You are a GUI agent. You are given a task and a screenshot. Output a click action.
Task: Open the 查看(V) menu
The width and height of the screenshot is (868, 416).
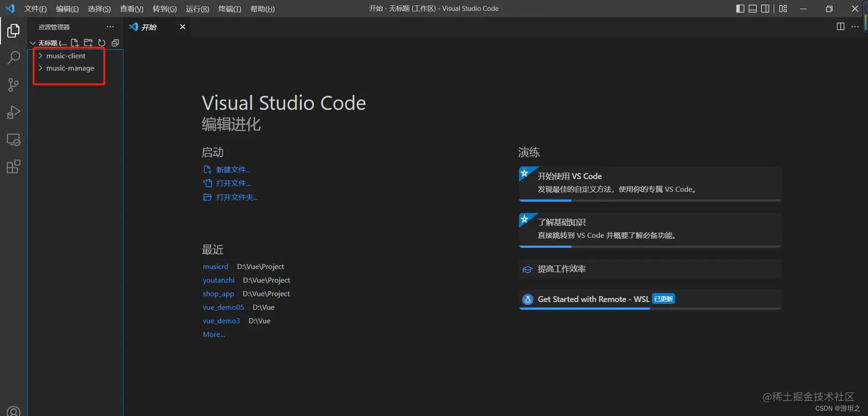[131, 9]
